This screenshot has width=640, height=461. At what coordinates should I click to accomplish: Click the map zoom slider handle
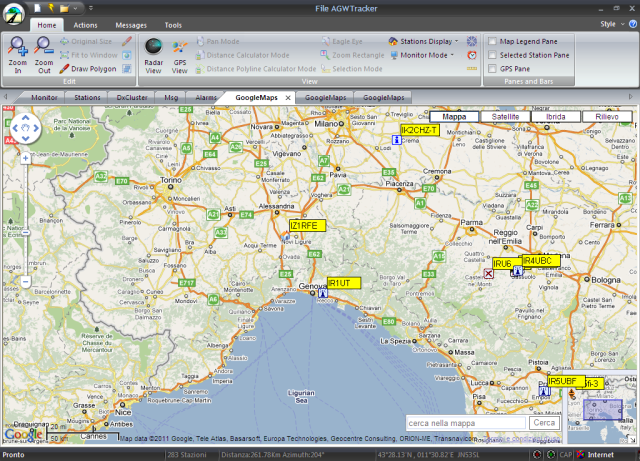25,233
